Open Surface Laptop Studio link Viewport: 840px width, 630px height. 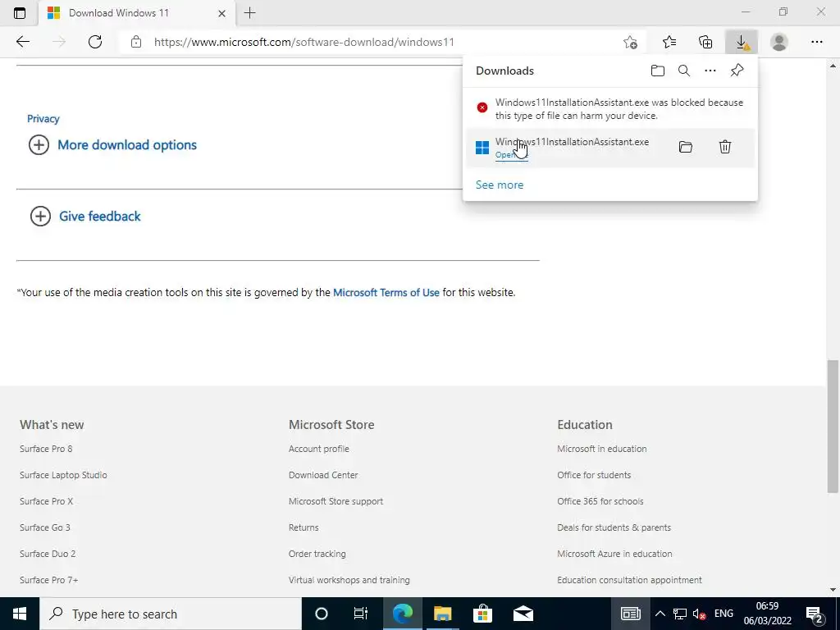[63, 475]
